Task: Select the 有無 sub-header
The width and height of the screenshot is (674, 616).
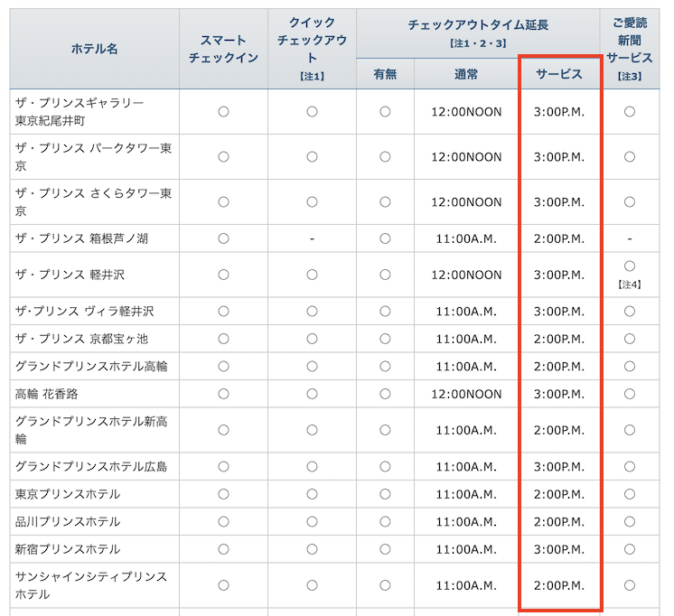Action: pos(385,74)
